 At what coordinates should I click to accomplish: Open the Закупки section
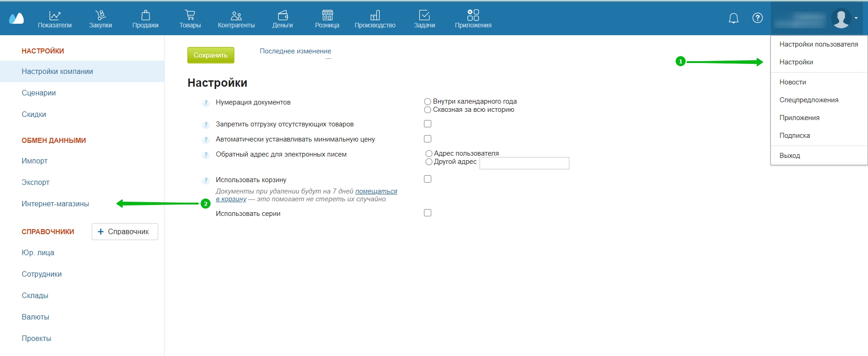pyautogui.click(x=100, y=19)
